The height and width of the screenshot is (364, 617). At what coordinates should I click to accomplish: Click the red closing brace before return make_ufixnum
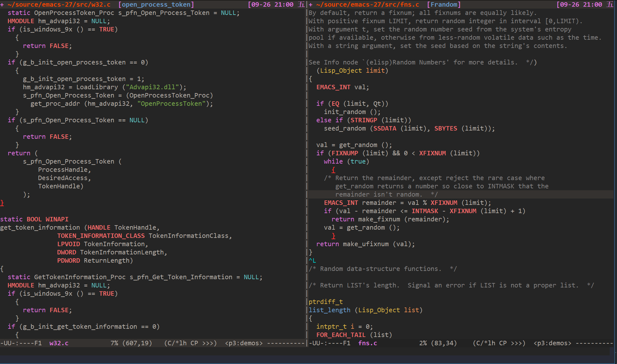(333, 236)
